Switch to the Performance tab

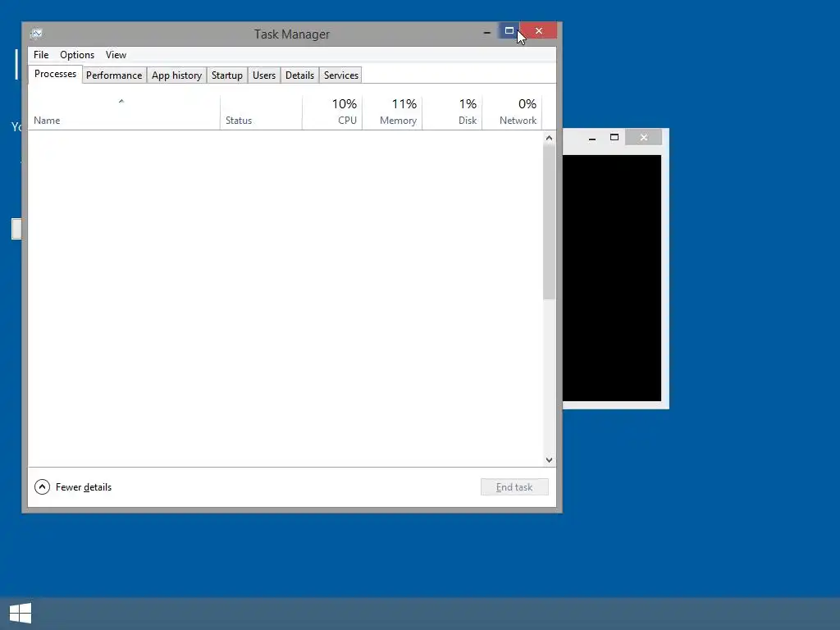pos(114,75)
